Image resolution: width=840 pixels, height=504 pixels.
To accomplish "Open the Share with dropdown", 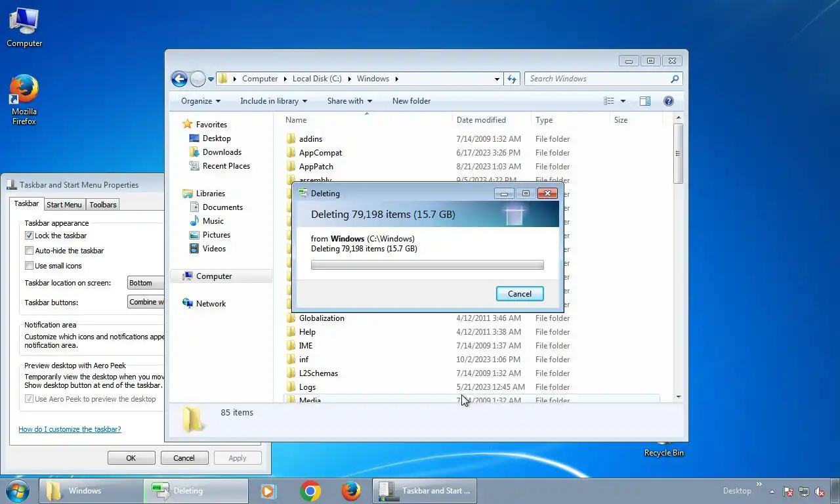I will (350, 101).
